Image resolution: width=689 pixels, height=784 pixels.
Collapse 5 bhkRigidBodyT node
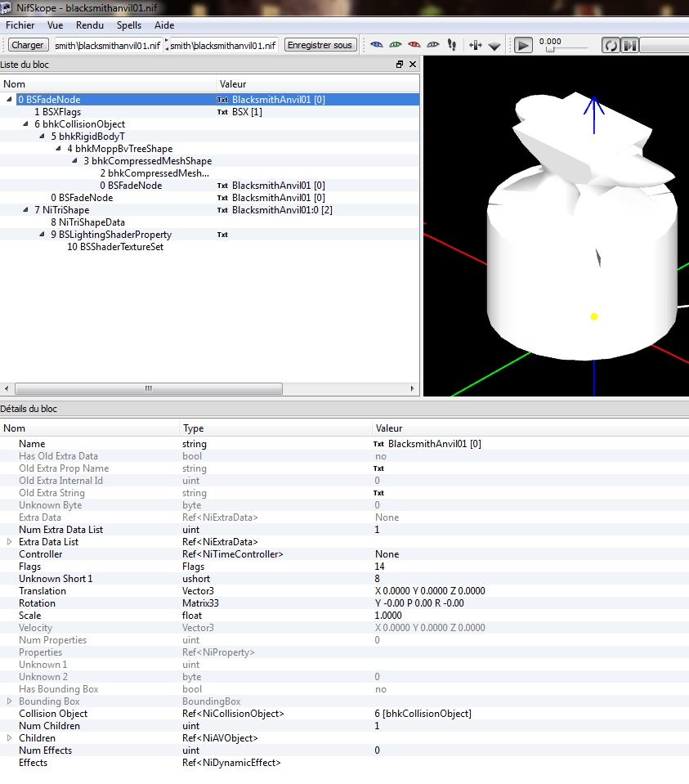[42, 136]
